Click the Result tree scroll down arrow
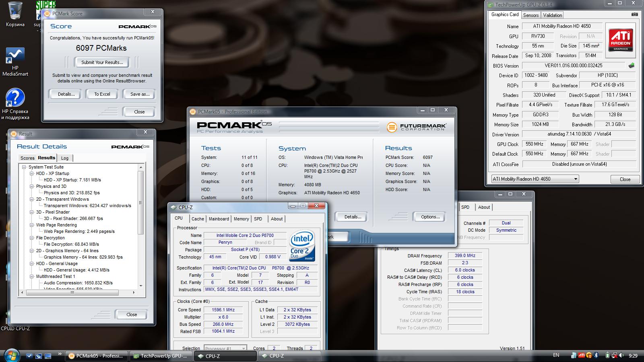Screen dimensions: 644x362 pyautogui.click(x=141, y=286)
